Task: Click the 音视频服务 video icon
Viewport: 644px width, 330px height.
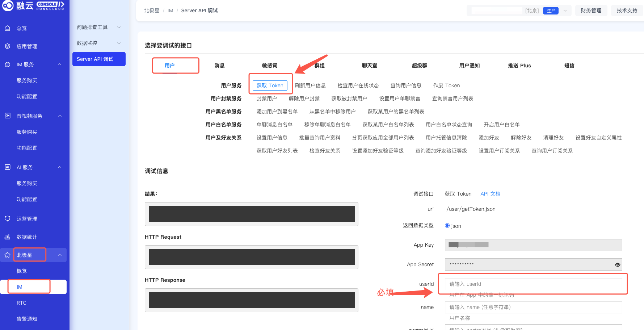Action: [x=7, y=116]
